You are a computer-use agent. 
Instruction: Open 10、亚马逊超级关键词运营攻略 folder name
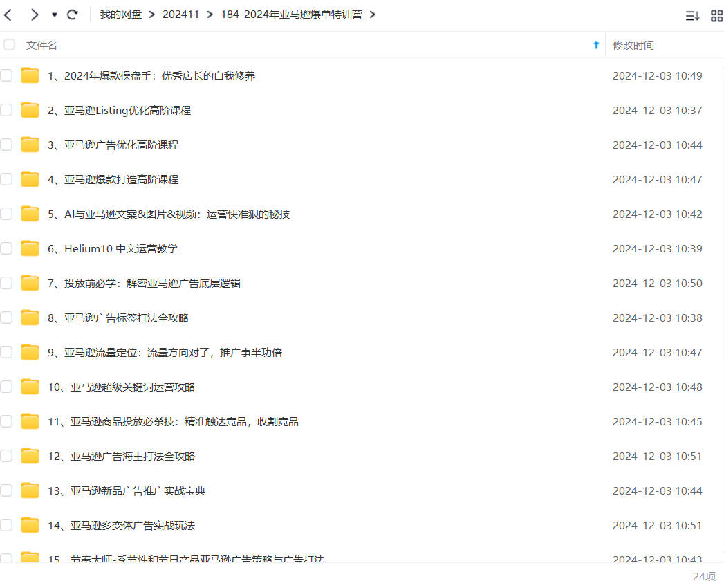pyautogui.click(x=122, y=387)
